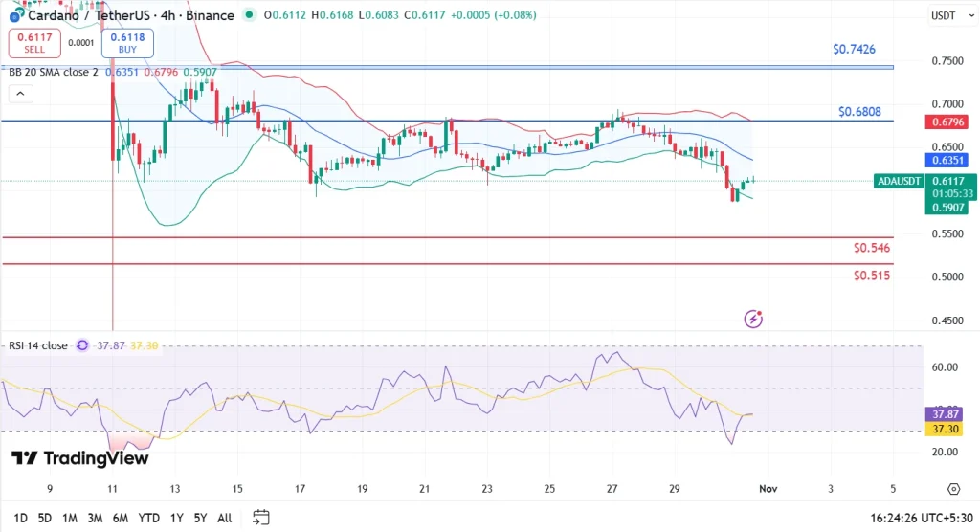This screenshot has height=532, width=980.
Task: Open the Go to date calendar icon
Action: 260,518
